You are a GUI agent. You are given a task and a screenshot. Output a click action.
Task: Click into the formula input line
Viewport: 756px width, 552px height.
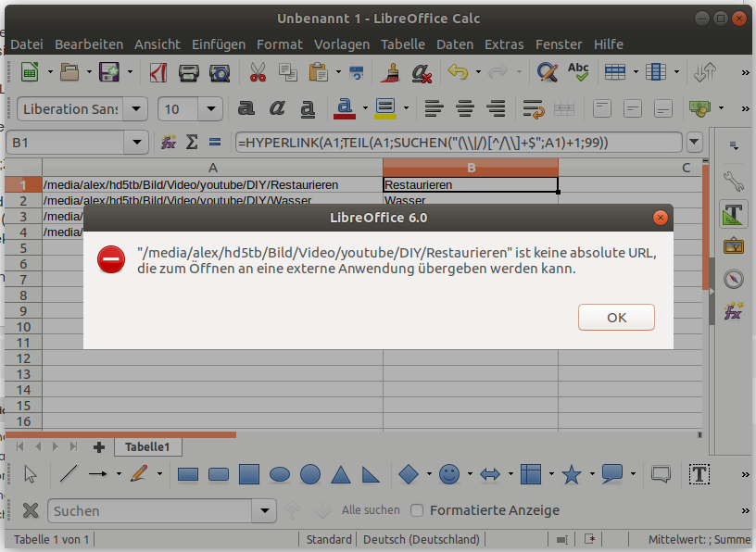click(459, 143)
